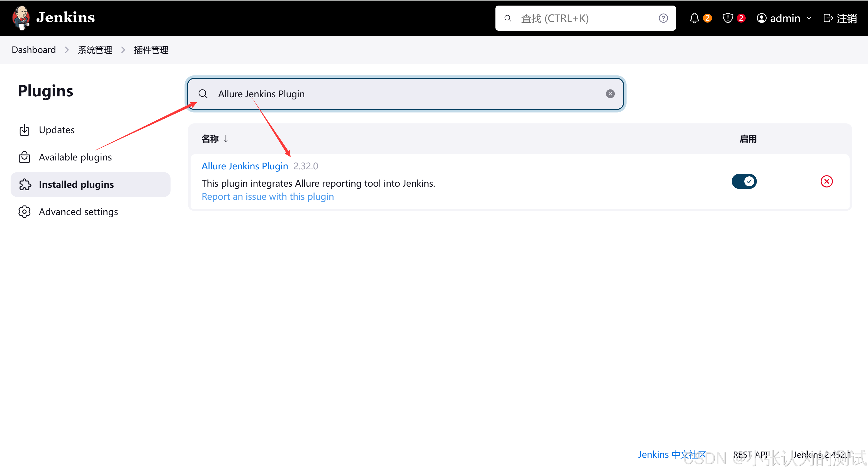Viewport: 868px width, 473px height.
Task: Clear the plugin search with the X icon
Action: (x=610, y=94)
